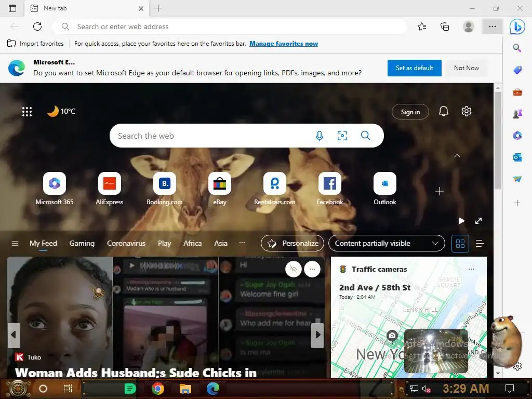Open Chrome from the taskbar
This screenshot has height=399, width=532.
click(x=158, y=389)
